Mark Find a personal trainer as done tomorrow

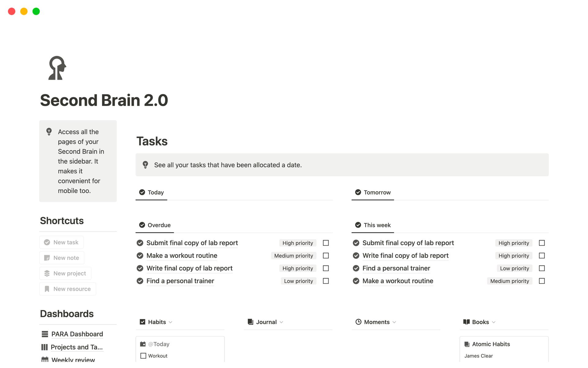(542, 268)
